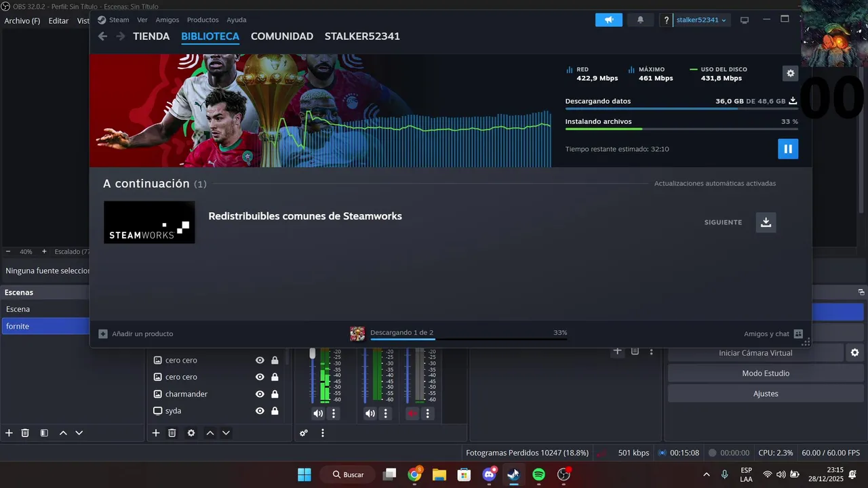Image resolution: width=868 pixels, height=488 pixels.
Task: Select the Escena scene
Action: 45,309
